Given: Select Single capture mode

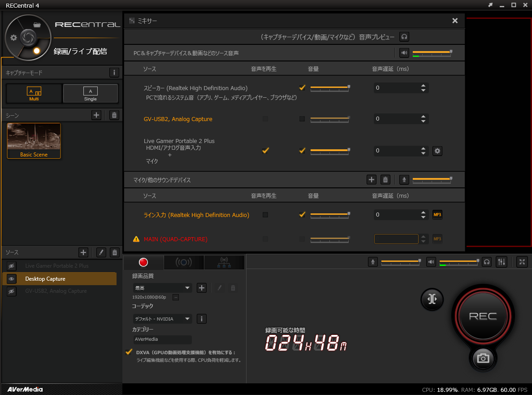Looking at the screenshot, I should pyautogui.click(x=90, y=93).
